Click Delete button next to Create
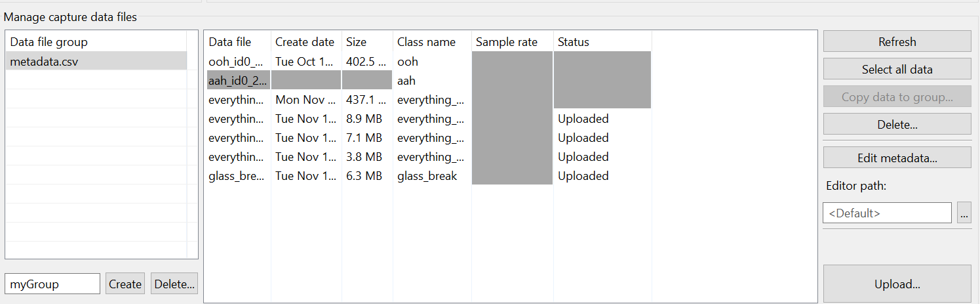The height and width of the screenshot is (304, 980). 174,284
